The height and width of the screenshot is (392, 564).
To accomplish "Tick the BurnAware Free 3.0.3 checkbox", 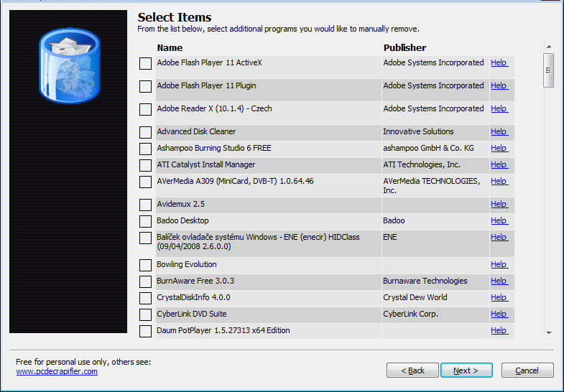I will pyautogui.click(x=145, y=282).
